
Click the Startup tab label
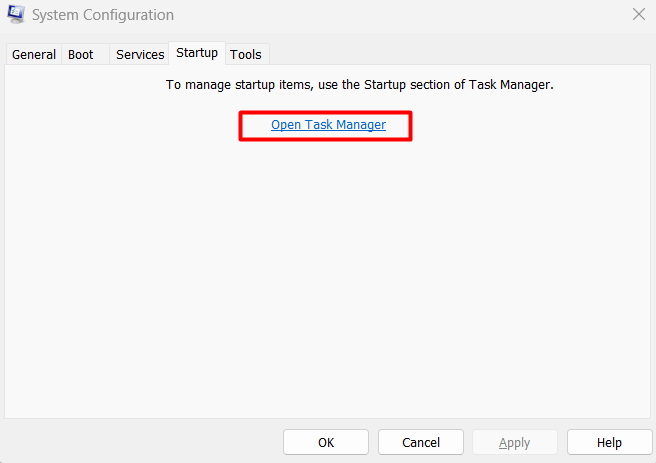[197, 53]
